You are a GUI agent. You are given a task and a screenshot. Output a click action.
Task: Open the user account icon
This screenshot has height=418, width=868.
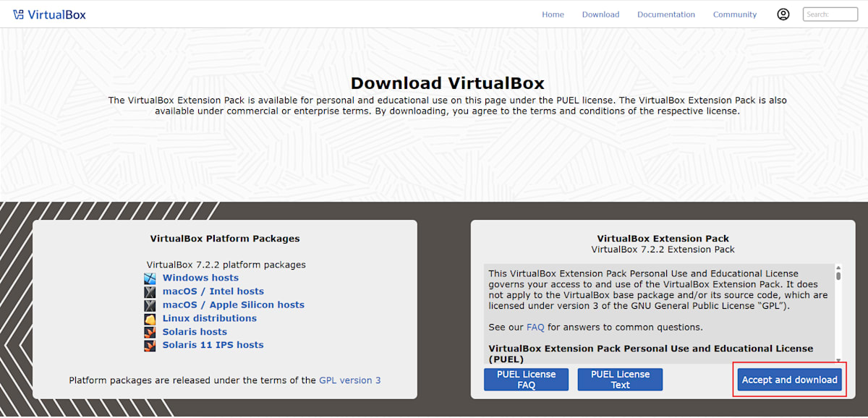click(783, 14)
